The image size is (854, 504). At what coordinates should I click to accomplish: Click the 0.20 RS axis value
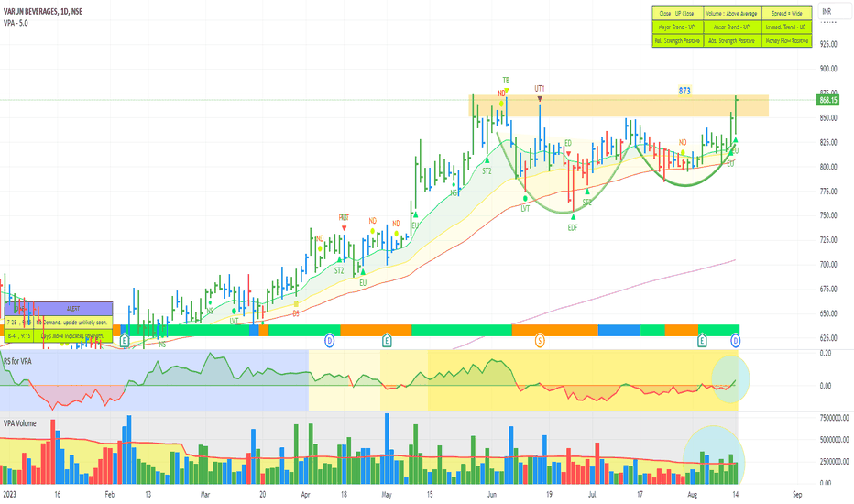click(x=826, y=353)
